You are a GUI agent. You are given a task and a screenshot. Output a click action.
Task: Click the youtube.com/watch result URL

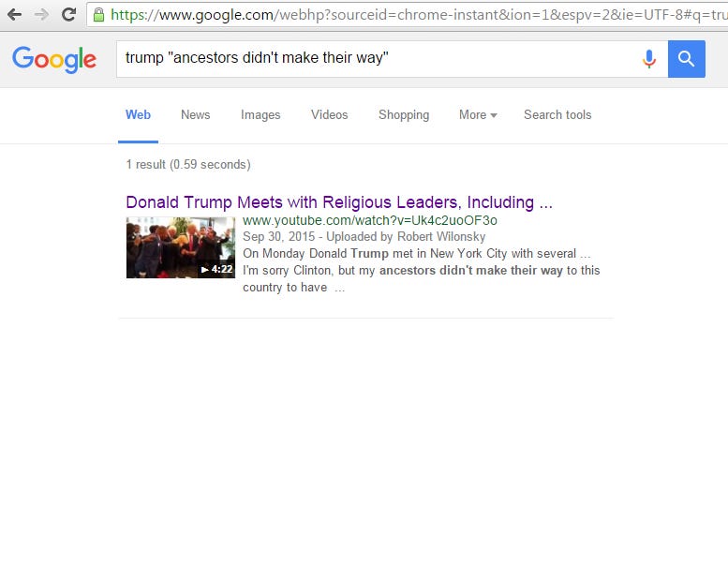coord(369,220)
